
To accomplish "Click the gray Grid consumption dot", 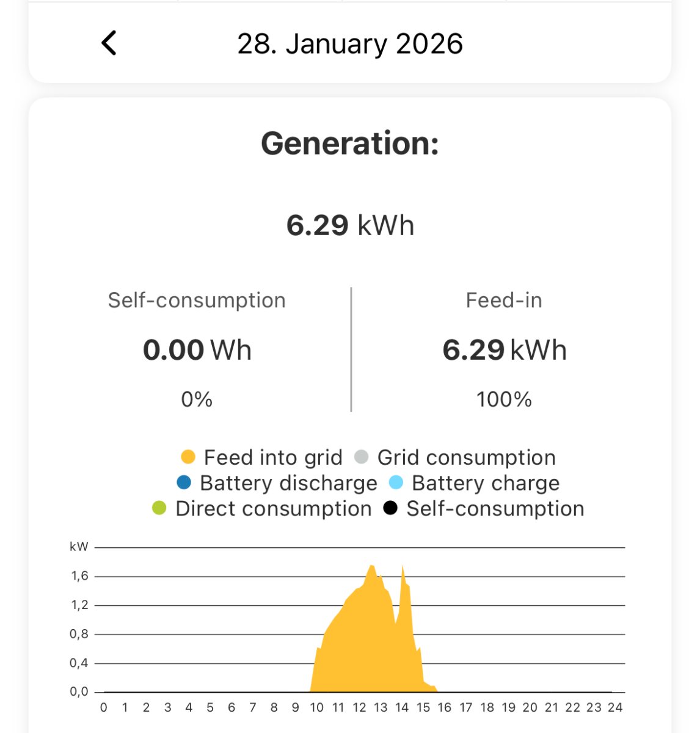I will [x=362, y=457].
